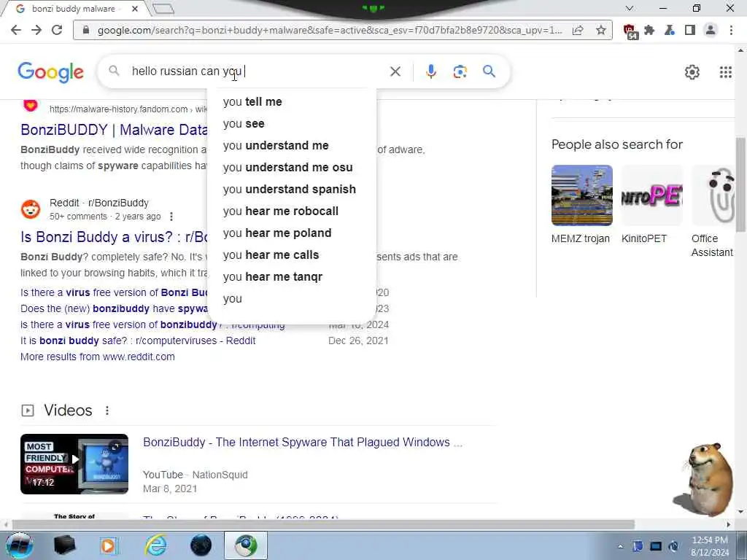Toggle the browser side panel icon
747x560 pixels.
coord(690,30)
